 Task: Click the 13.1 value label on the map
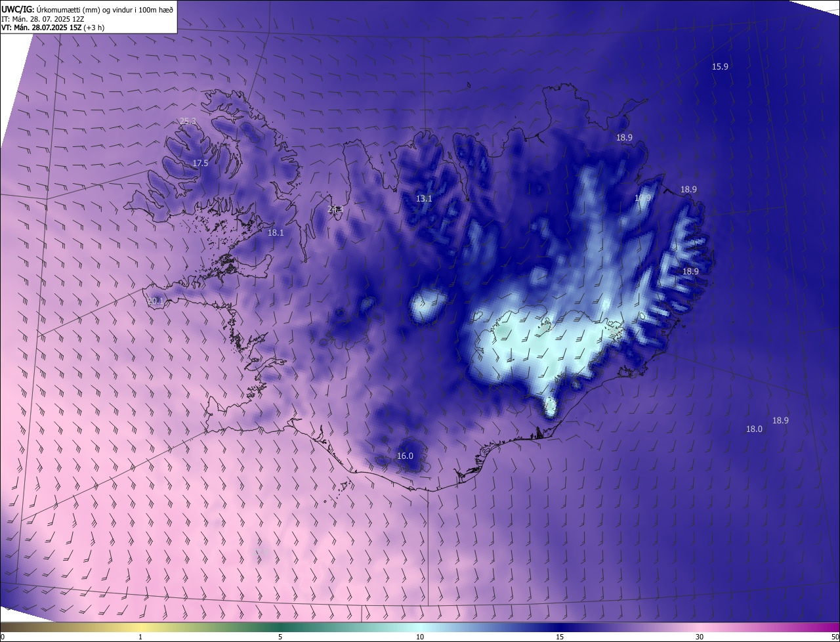(424, 198)
